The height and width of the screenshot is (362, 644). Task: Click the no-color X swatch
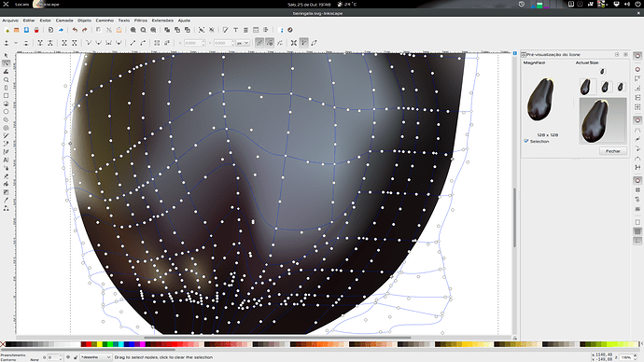coord(3,344)
